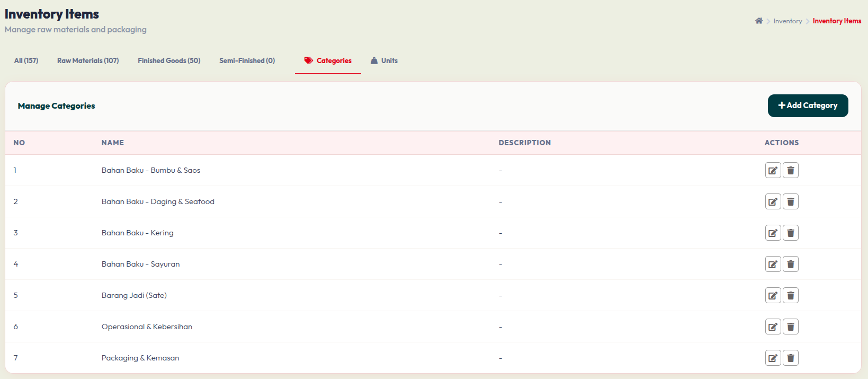The image size is (868, 379).
Task: Delete the Barang Jadi (Sate) category
Action: [790, 295]
